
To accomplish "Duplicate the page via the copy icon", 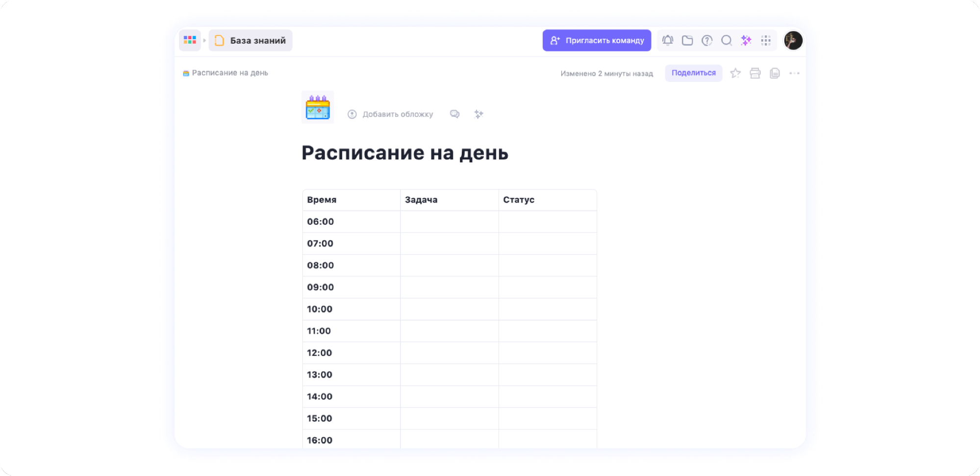I will coord(774,73).
